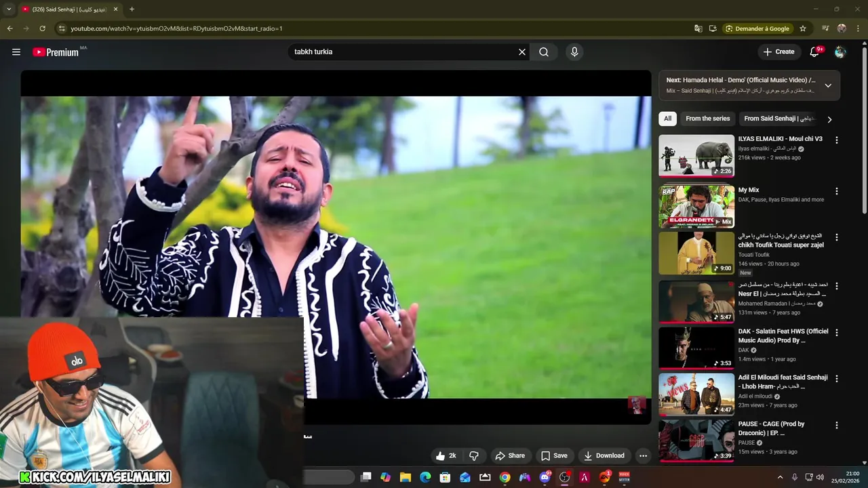Dislike the video

pyautogui.click(x=474, y=455)
